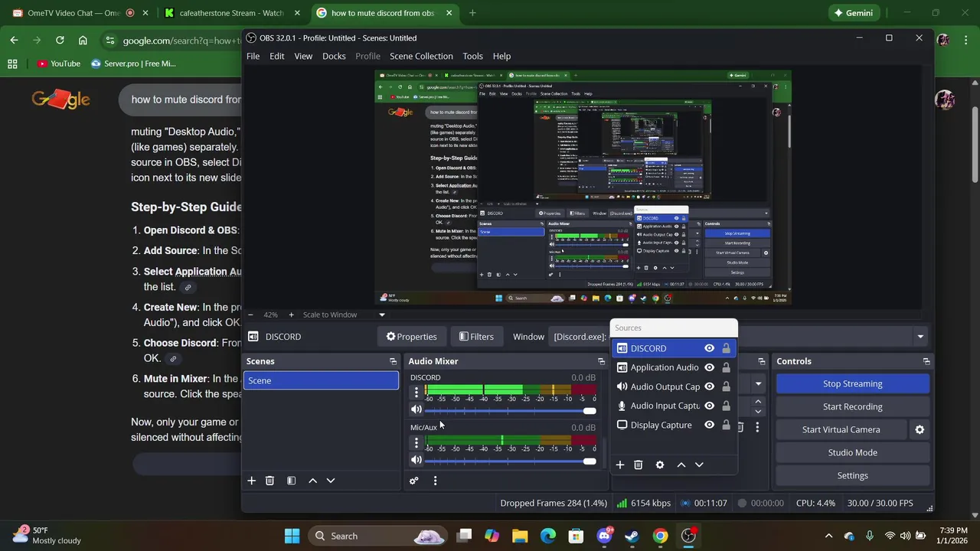Open the Scene Collection menu
This screenshot has height=551, width=980.
coord(421,56)
